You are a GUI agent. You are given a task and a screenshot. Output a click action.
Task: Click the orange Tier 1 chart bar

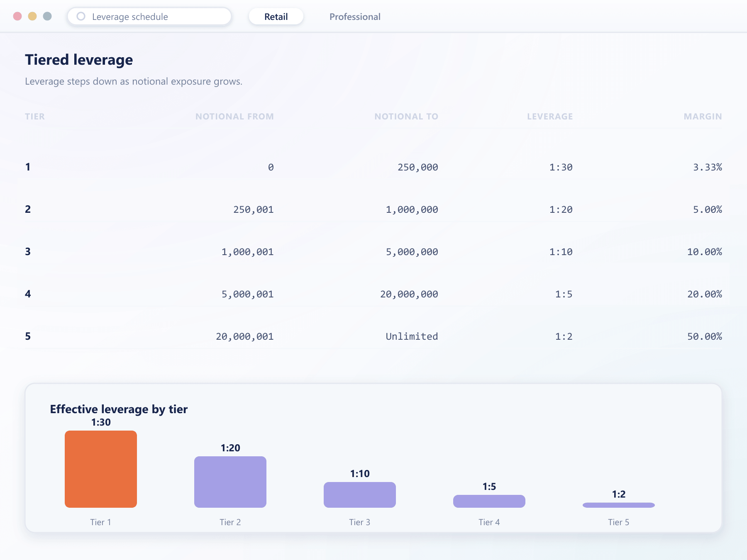click(101, 469)
